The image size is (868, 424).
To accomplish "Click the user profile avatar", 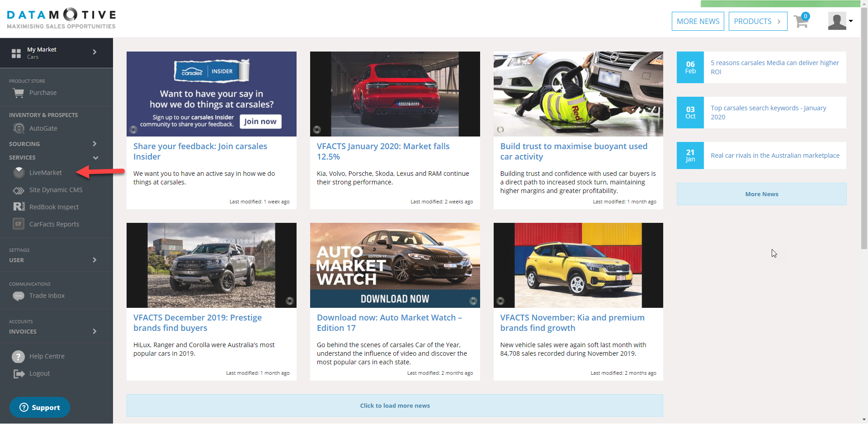I will 837,21.
